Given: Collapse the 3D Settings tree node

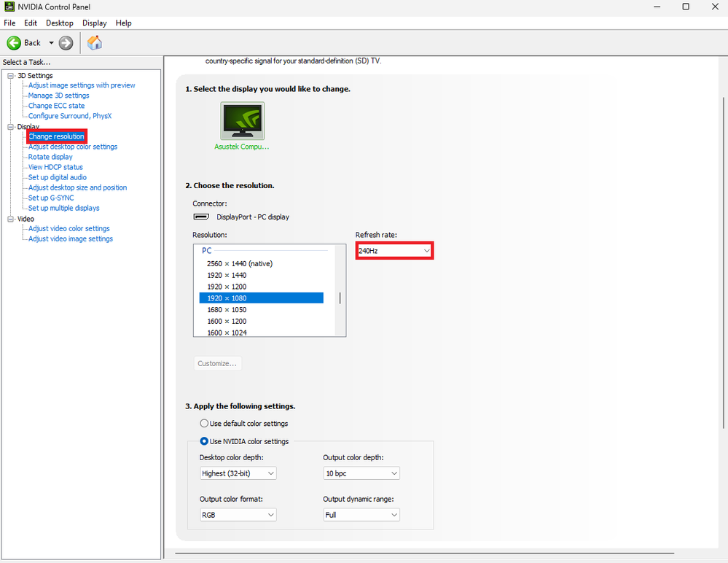Looking at the screenshot, I should [x=11, y=76].
